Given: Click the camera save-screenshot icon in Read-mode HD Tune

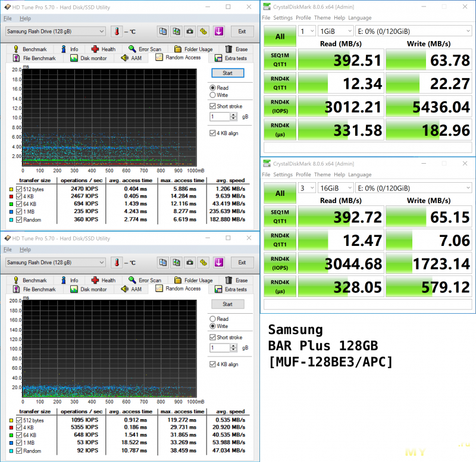Looking at the screenshot, I should tap(190, 32).
